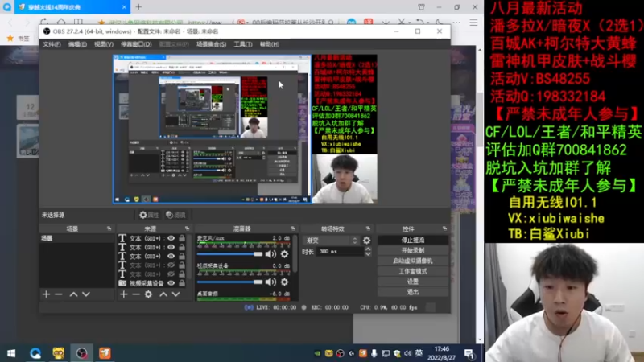Image resolution: width=644 pixels, height=362 pixels.
Task: Open the 麦克风/Aux audio settings gear
Action: [x=284, y=254]
